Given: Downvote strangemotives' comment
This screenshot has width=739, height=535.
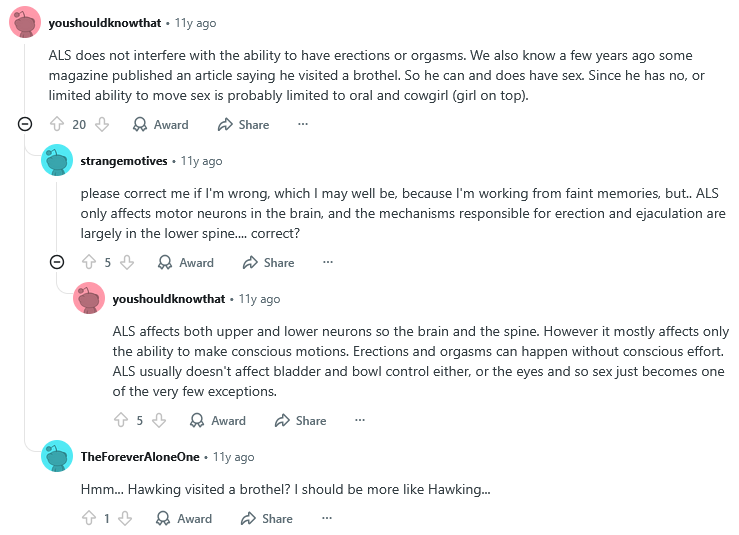Looking at the screenshot, I should [x=127, y=263].
